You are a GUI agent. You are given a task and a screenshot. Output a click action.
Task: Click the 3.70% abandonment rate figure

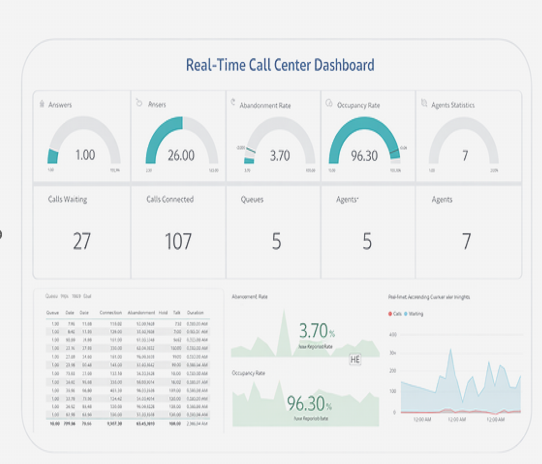point(317,331)
